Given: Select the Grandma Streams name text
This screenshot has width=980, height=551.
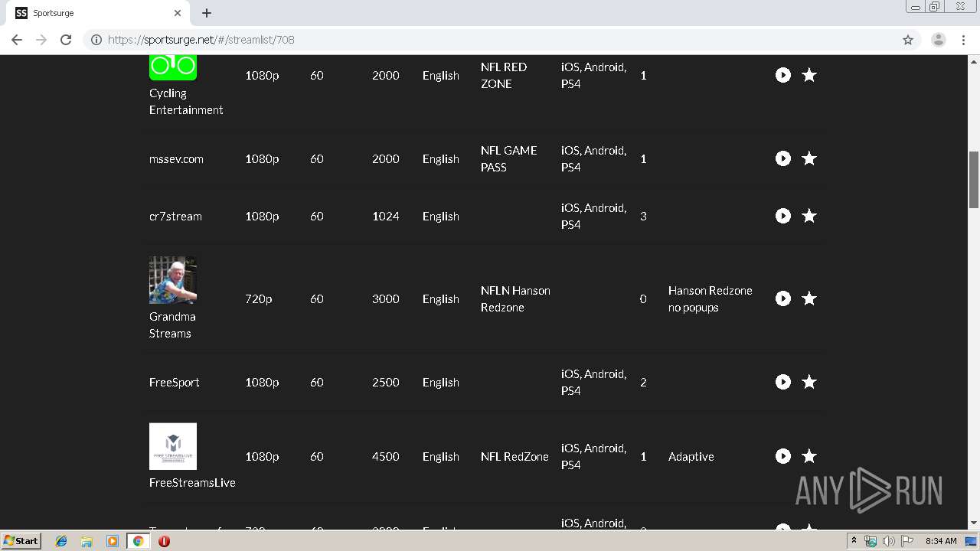Looking at the screenshot, I should 172,325.
